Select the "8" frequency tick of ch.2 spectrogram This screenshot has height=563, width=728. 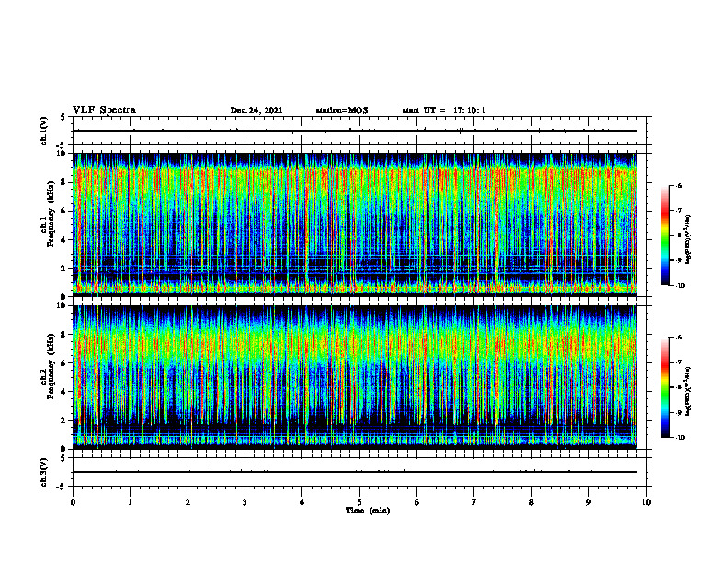pyautogui.click(x=64, y=335)
